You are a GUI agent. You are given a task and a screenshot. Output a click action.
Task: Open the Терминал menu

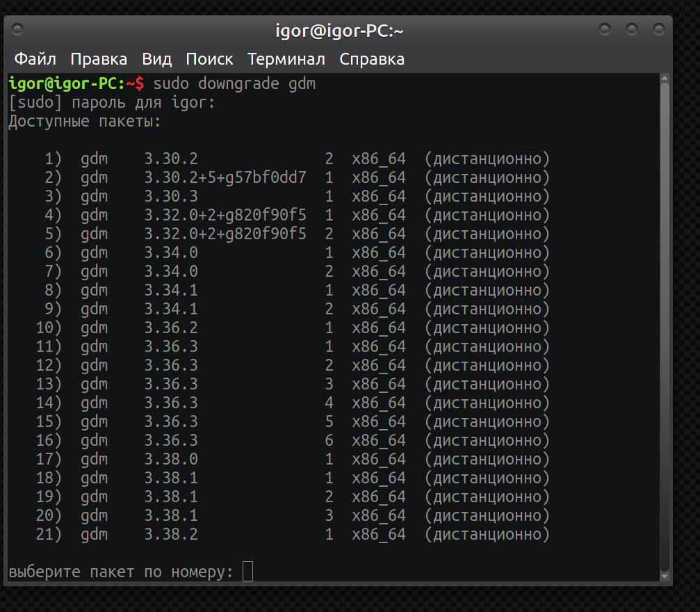point(286,59)
